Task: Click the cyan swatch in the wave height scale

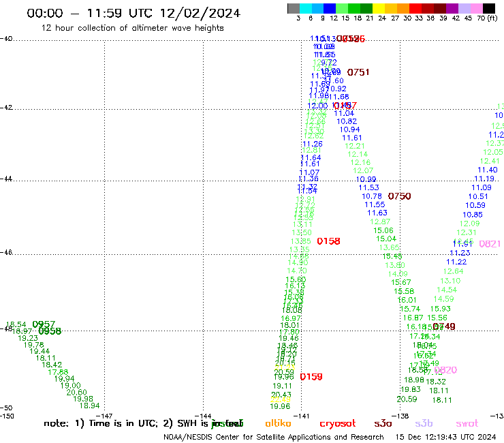Action: click(305, 8)
